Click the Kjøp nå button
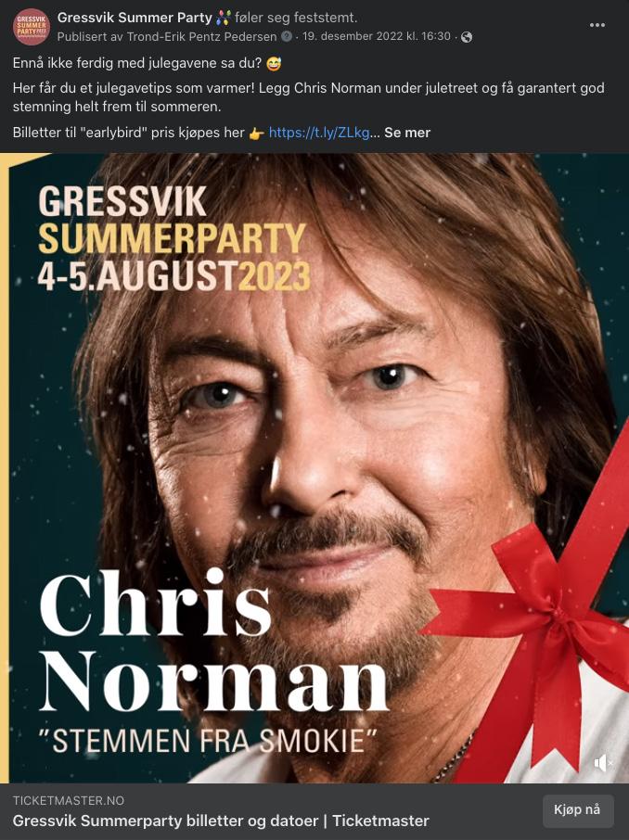Viewport: 629px width, 840px height. (x=577, y=810)
